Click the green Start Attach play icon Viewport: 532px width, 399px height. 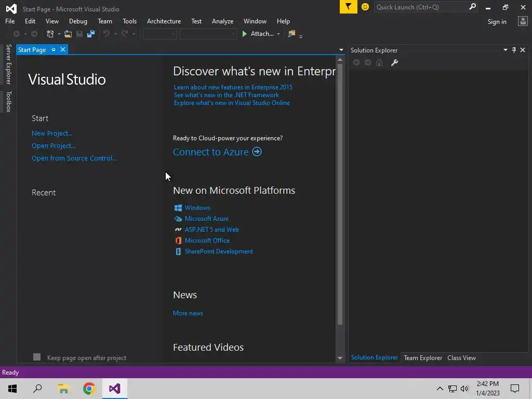pos(244,34)
